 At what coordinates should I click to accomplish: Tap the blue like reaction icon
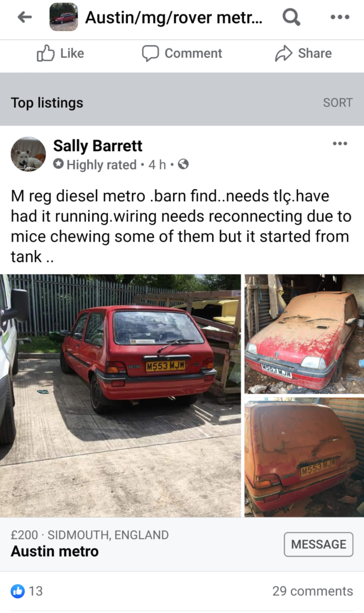tap(18, 591)
